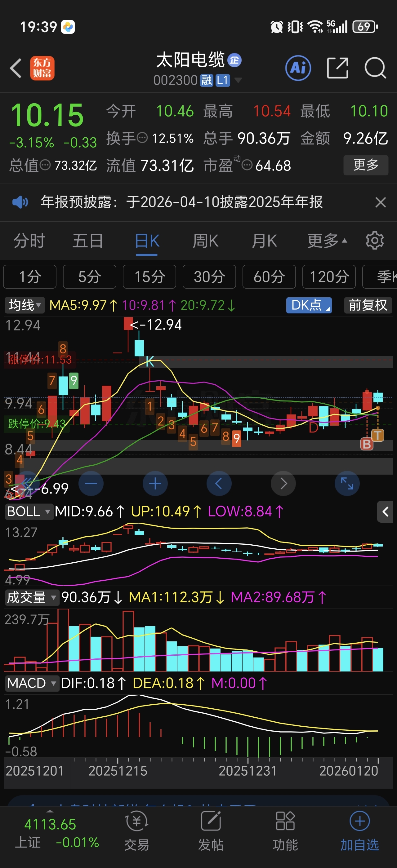397x868 pixels.
Task: Tap the L1 level badge
Action: [x=222, y=81]
